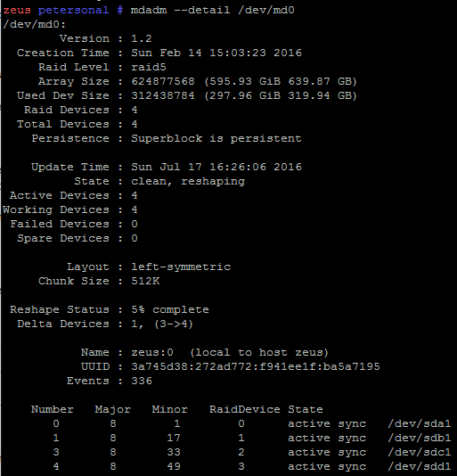
Task: Click the Delta Devices (3->4) value
Action: click(x=174, y=324)
